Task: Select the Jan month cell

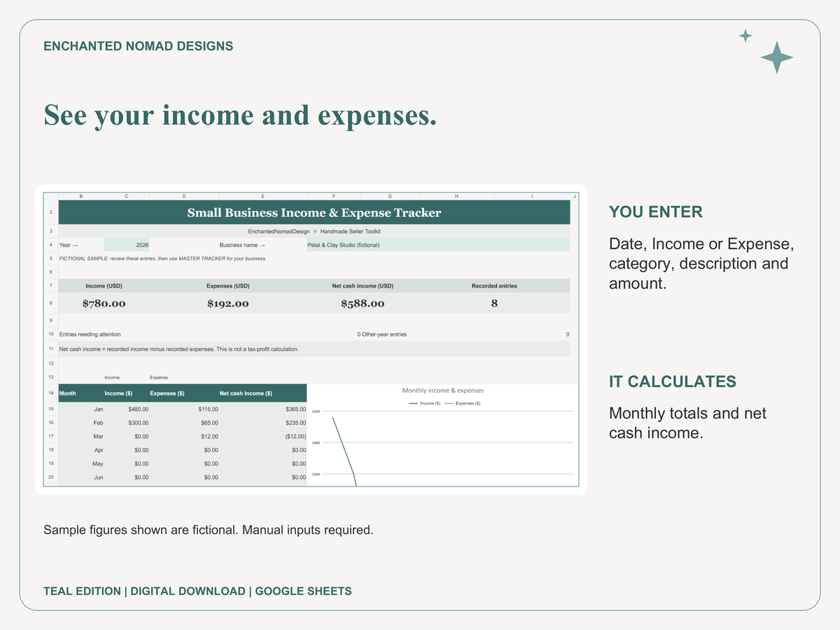Action: (x=81, y=409)
